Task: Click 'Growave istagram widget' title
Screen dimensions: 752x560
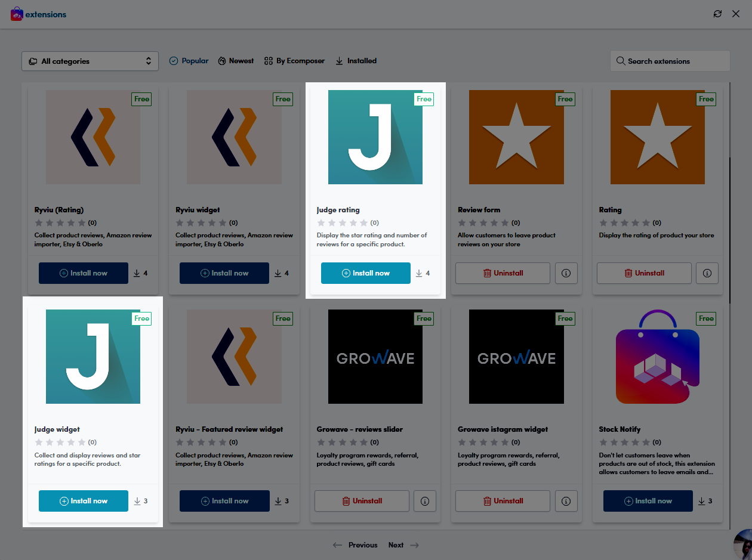Action: 503,429
